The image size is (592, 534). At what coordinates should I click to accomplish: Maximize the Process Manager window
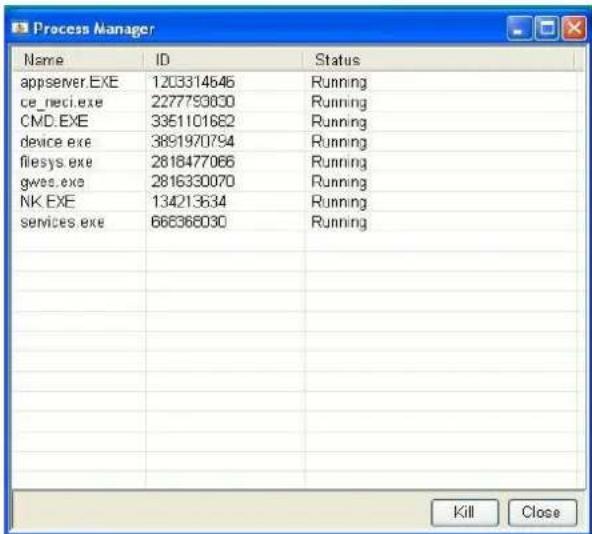547,28
